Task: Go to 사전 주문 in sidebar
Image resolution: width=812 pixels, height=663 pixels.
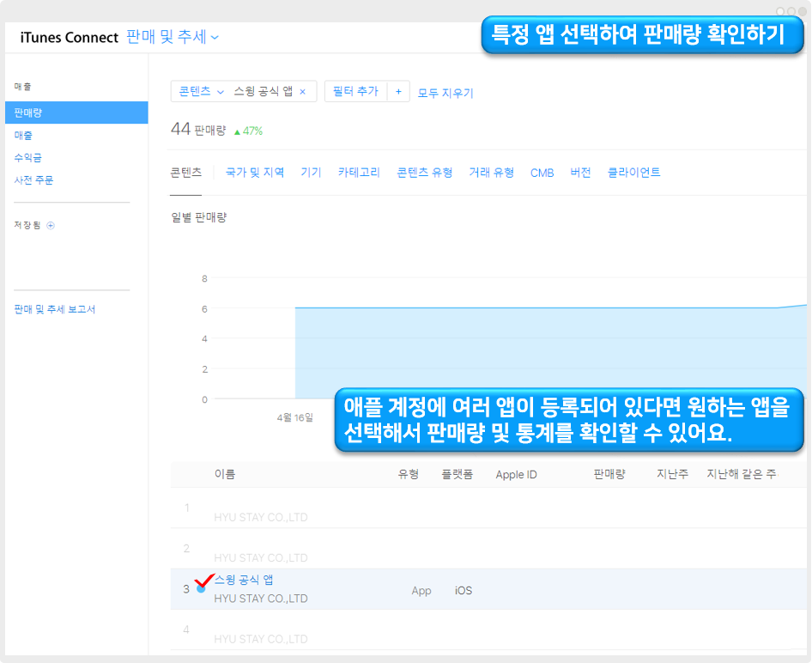Action: point(33,180)
